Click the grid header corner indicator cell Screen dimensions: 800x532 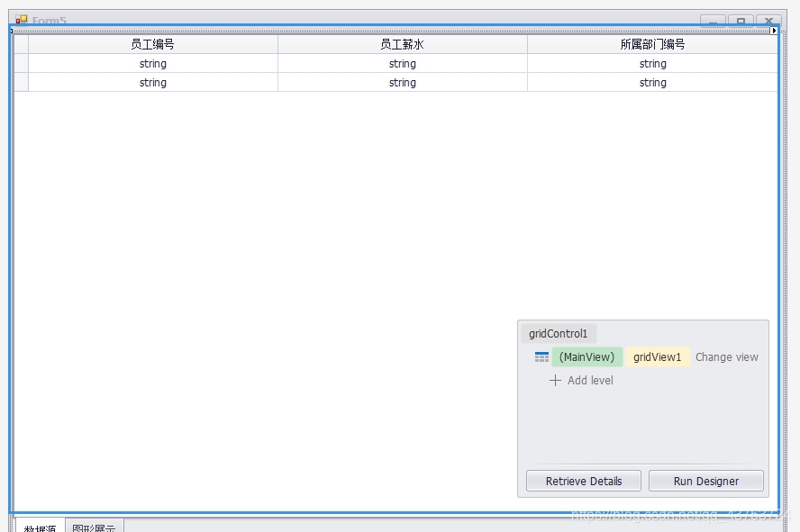tap(21, 44)
